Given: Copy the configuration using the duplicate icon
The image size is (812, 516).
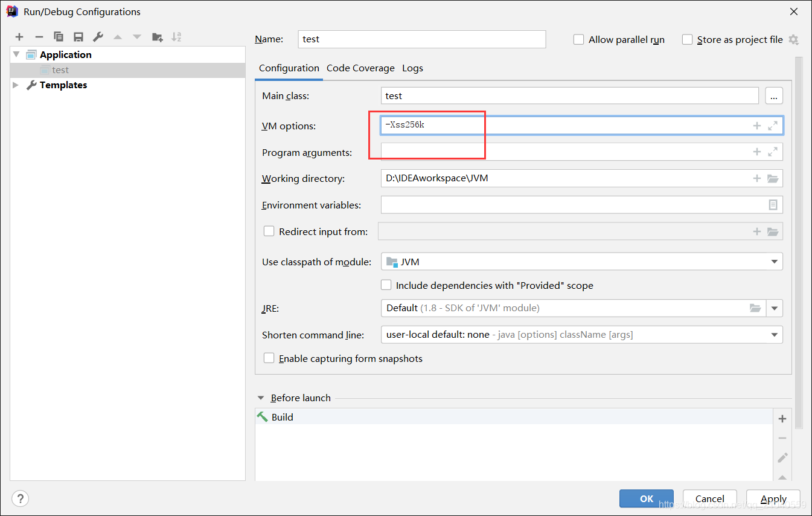Looking at the screenshot, I should coord(59,37).
